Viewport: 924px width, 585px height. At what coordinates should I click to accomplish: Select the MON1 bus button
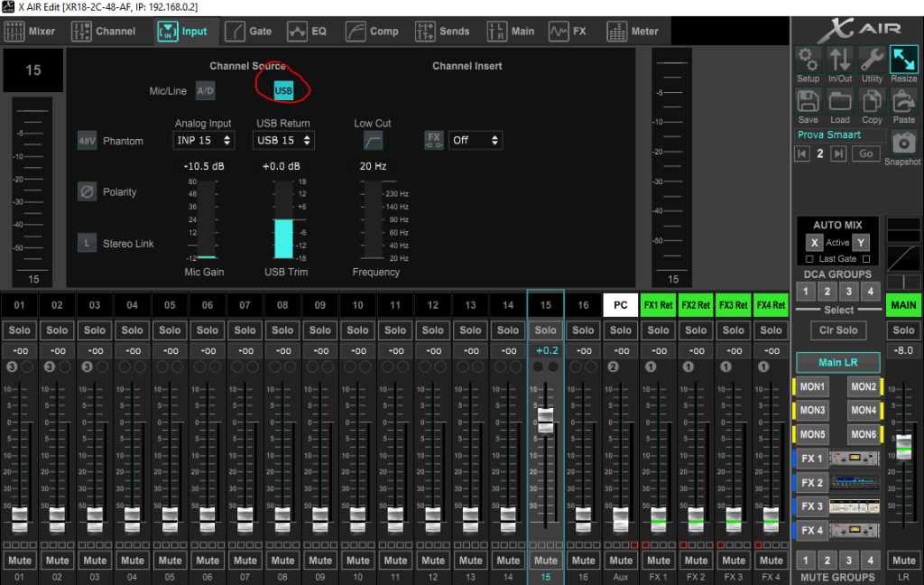pyautogui.click(x=812, y=387)
